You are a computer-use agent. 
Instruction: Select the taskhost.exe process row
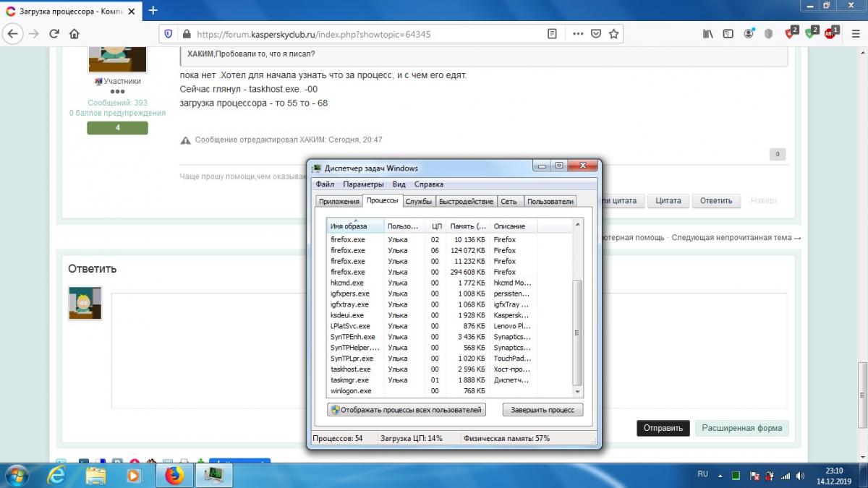click(351, 369)
